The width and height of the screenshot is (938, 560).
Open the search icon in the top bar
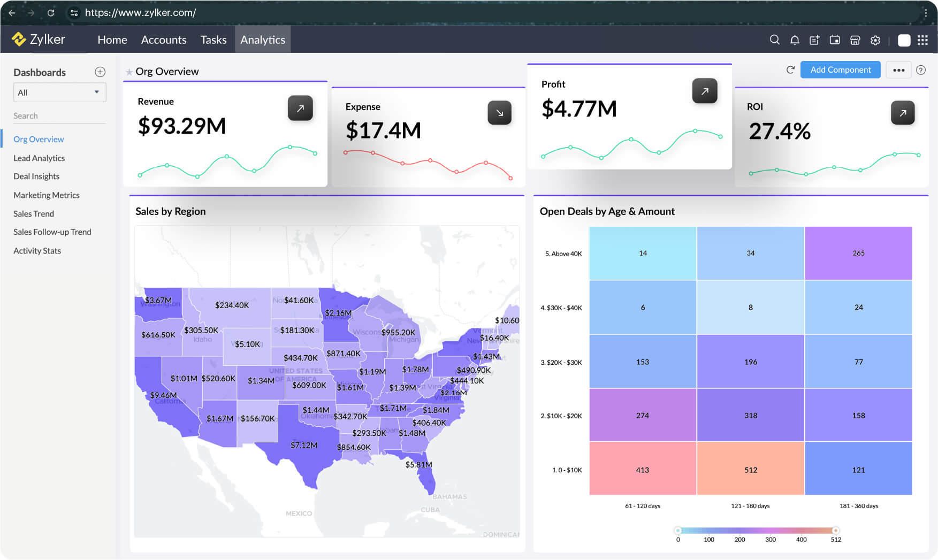pyautogui.click(x=774, y=40)
